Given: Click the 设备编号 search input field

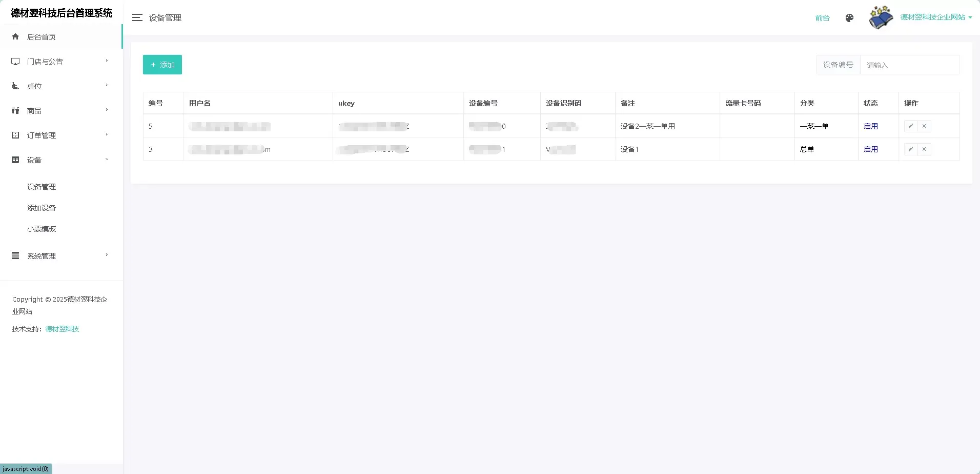Looking at the screenshot, I should point(909,65).
